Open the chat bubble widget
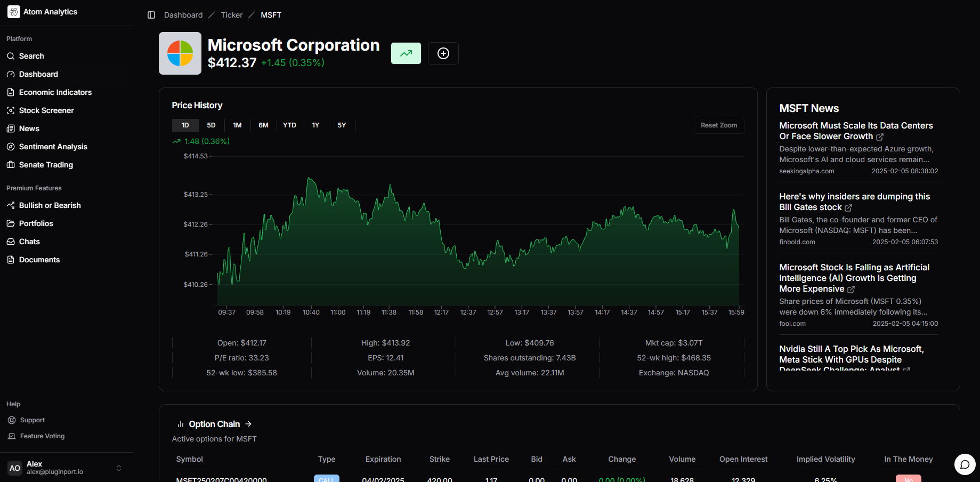980x482 pixels. 965,464
